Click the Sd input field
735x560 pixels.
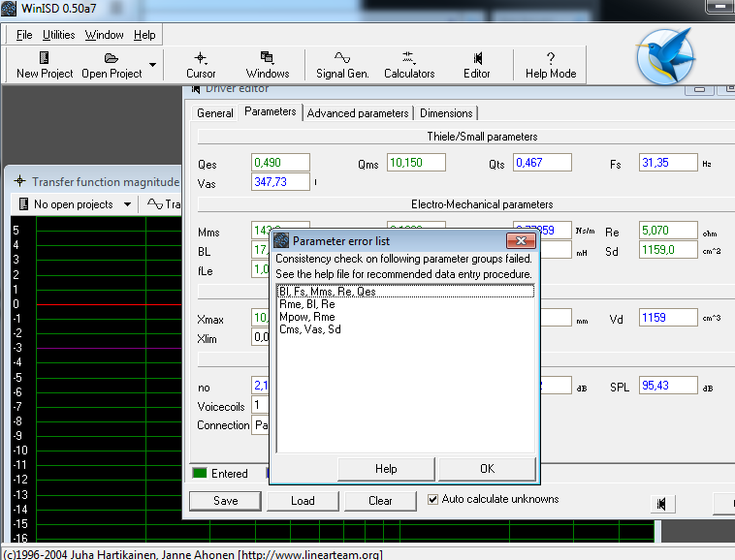668,250
